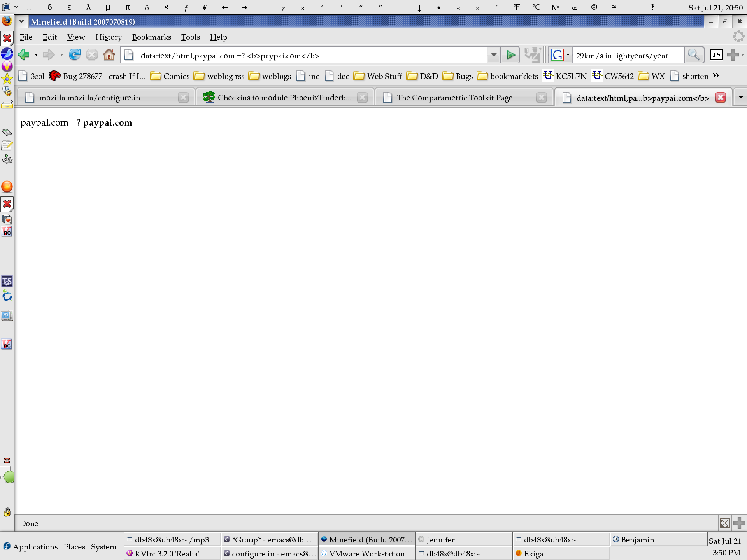The height and width of the screenshot is (560, 747).
Task: Open the Google search engine selector
Action: [560, 55]
